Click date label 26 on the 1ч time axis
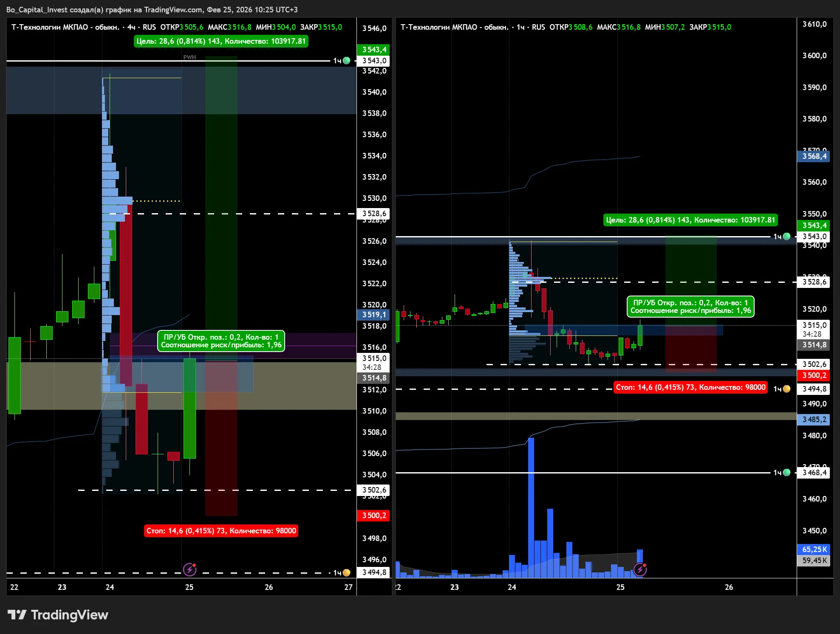The image size is (840, 634). point(729,587)
